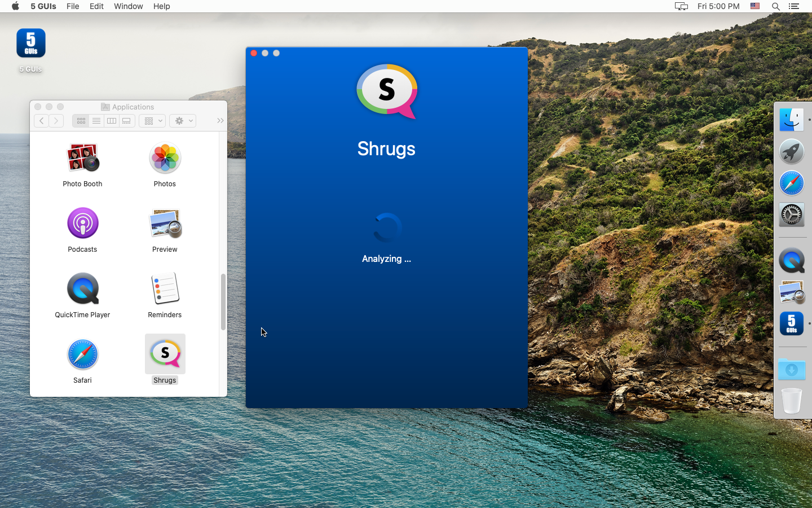The width and height of the screenshot is (812, 508).
Task: Click the Finder forward navigation button
Action: (x=56, y=121)
